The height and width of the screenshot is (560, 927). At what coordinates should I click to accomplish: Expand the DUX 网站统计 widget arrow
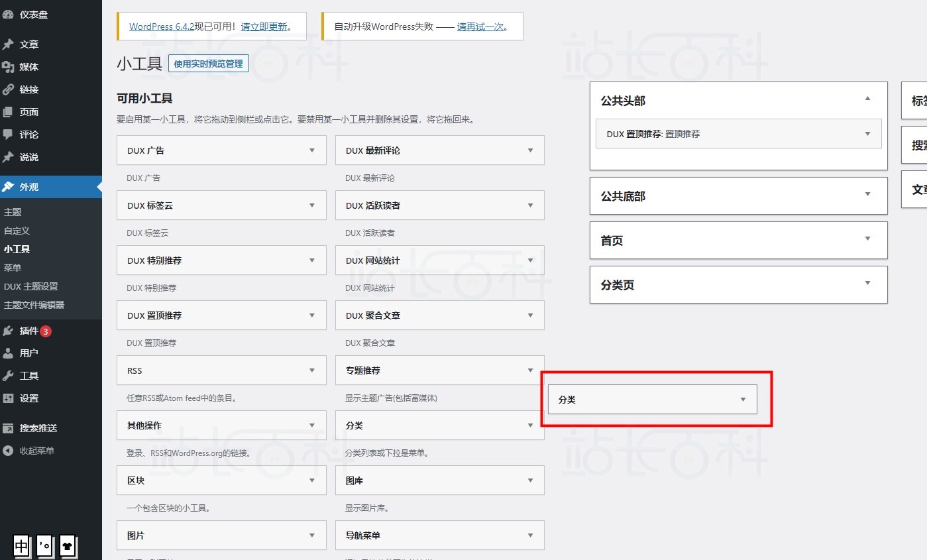pyautogui.click(x=530, y=260)
